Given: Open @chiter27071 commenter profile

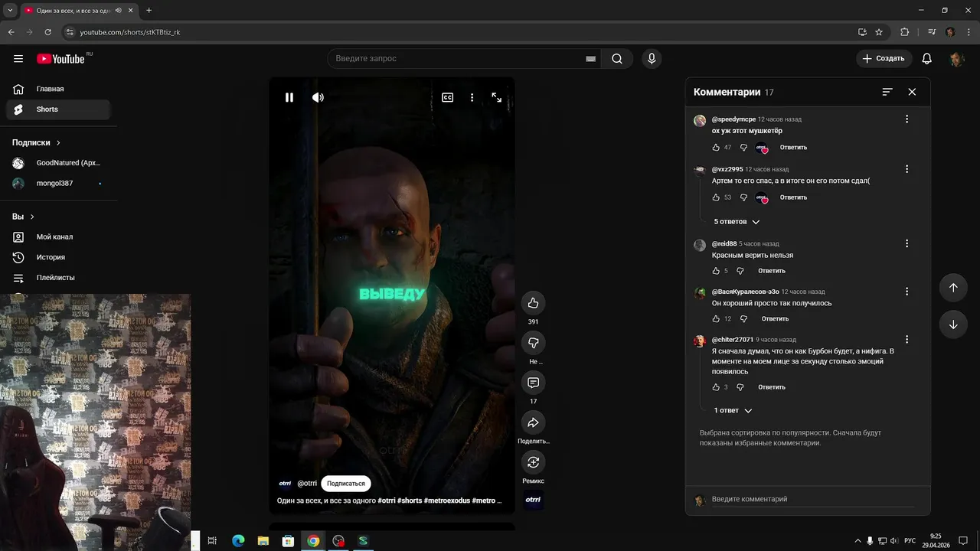Looking at the screenshot, I should coord(733,340).
